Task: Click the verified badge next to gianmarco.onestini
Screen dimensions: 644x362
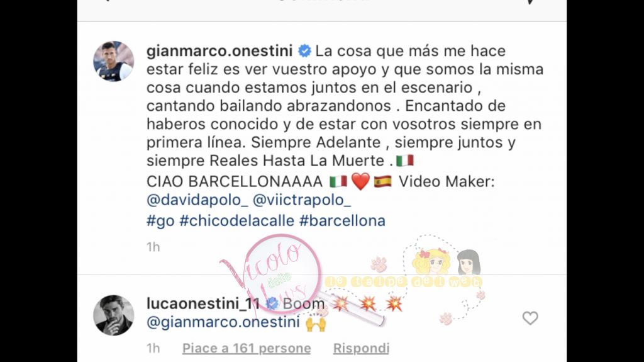Action: click(x=304, y=51)
